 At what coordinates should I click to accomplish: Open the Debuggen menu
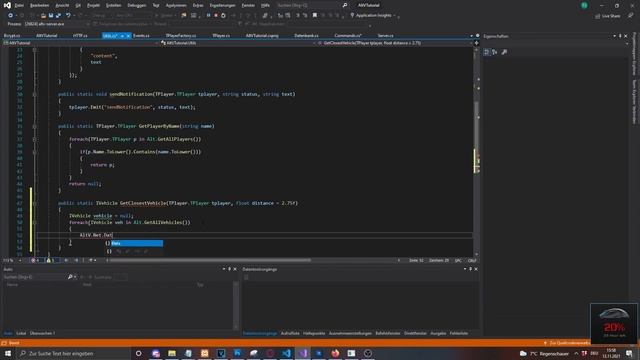click(x=137, y=5)
